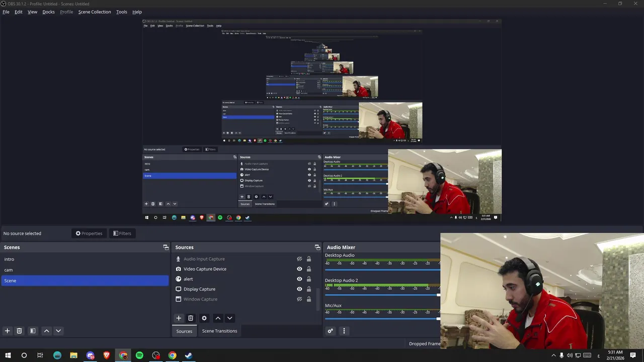
Task: Move selected scene down
Action: tap(58, 331)
